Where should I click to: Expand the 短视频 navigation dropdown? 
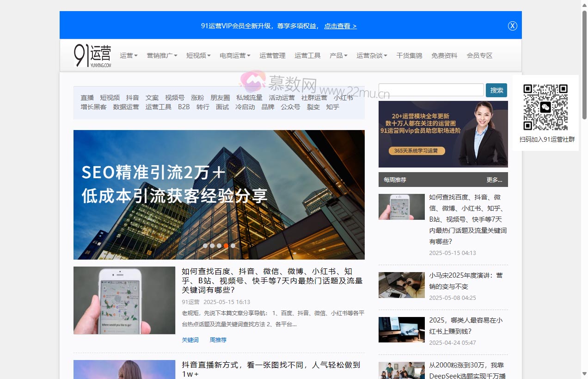click(x=198, y=55)
